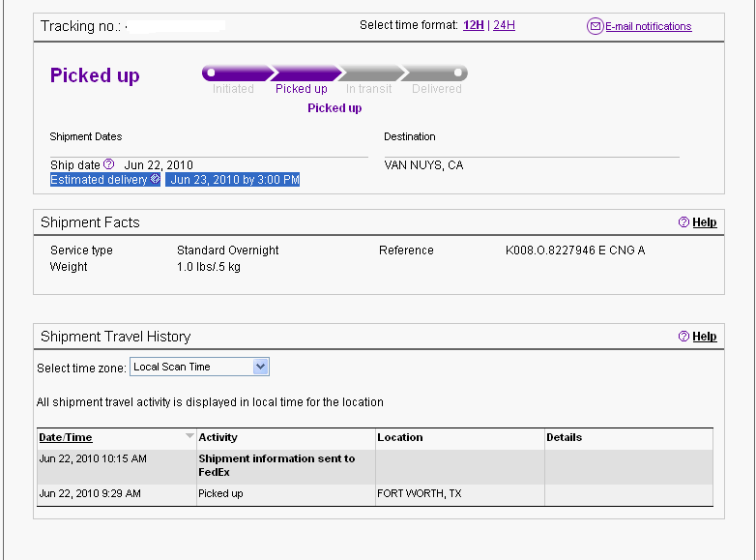Open the Local Scan Time dropdown
The image size is (756, 560).
tap(199, 367)
